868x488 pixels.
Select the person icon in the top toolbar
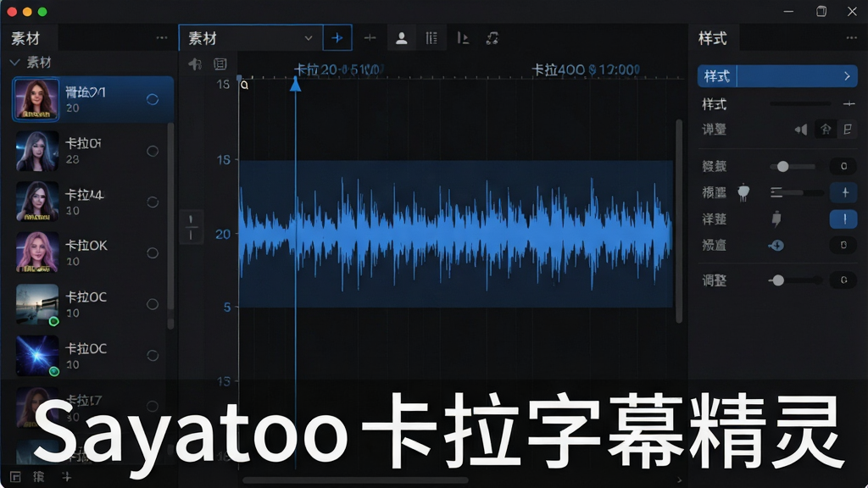tap(401, 37)
